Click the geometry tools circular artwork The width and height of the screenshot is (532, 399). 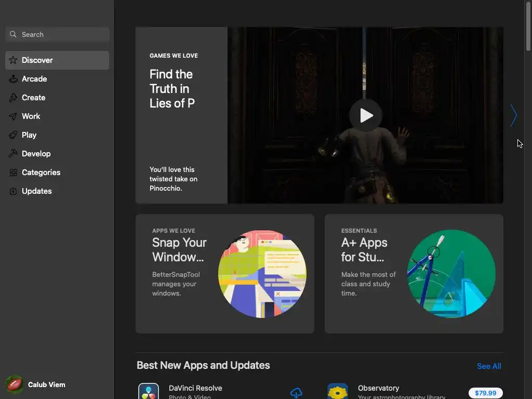(x=451, y=274)
